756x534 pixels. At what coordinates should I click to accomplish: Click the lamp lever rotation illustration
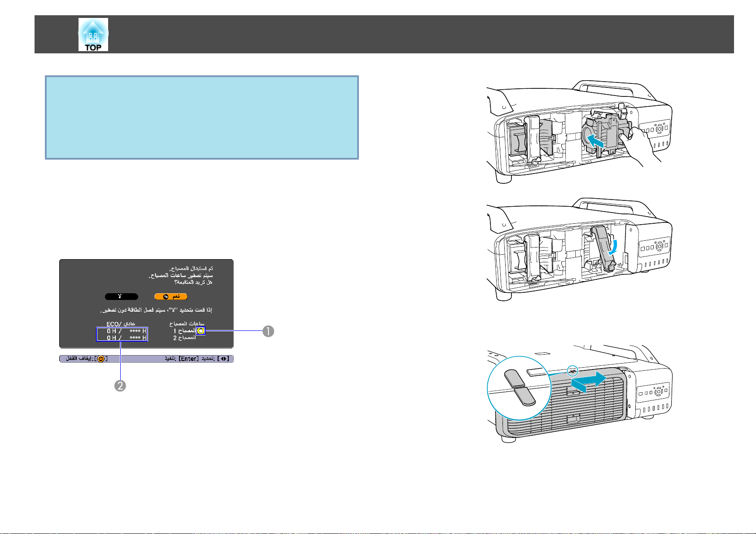coord(580,249)
